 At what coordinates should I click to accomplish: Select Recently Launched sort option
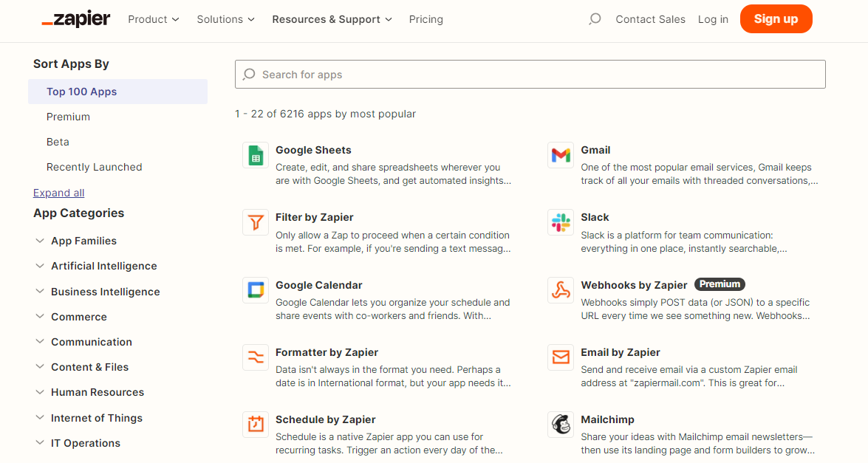click(94, 167)
